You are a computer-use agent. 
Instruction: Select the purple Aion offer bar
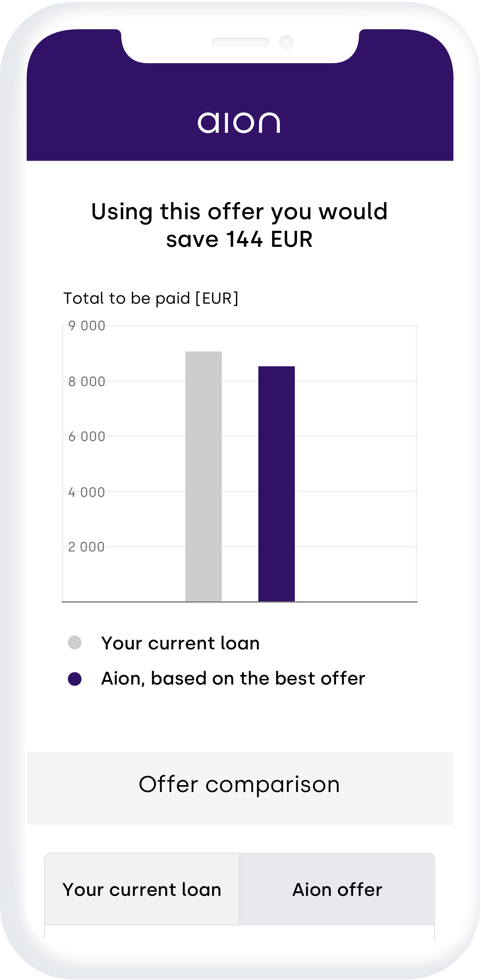[x=276, y=484]
